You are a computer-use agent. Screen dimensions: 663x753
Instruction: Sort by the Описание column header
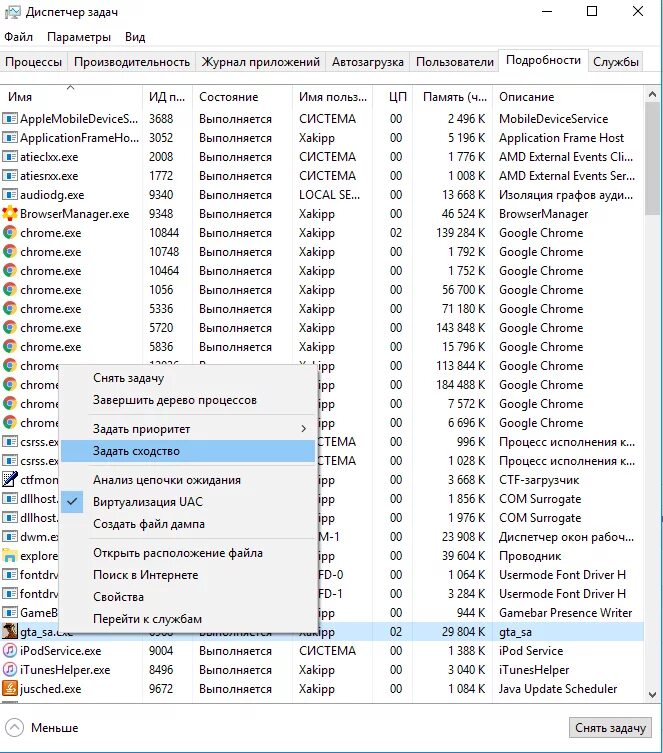[567, 97]
